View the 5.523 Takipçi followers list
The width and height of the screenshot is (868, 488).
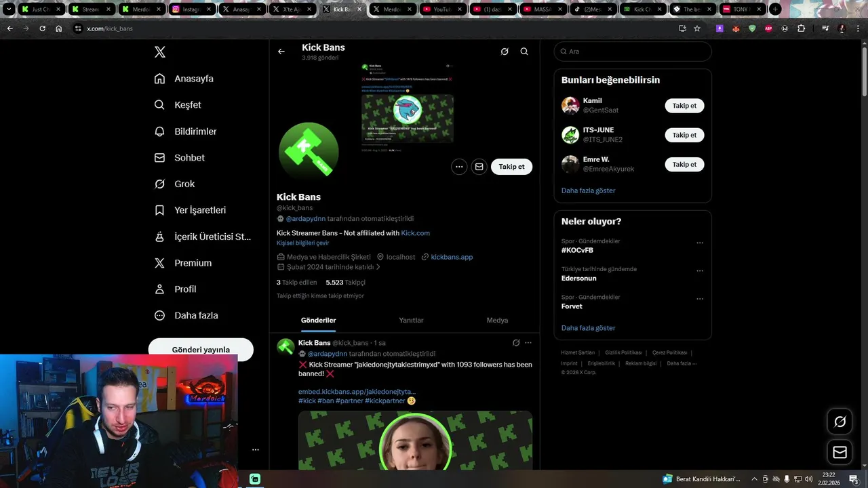tap(345, 282)
